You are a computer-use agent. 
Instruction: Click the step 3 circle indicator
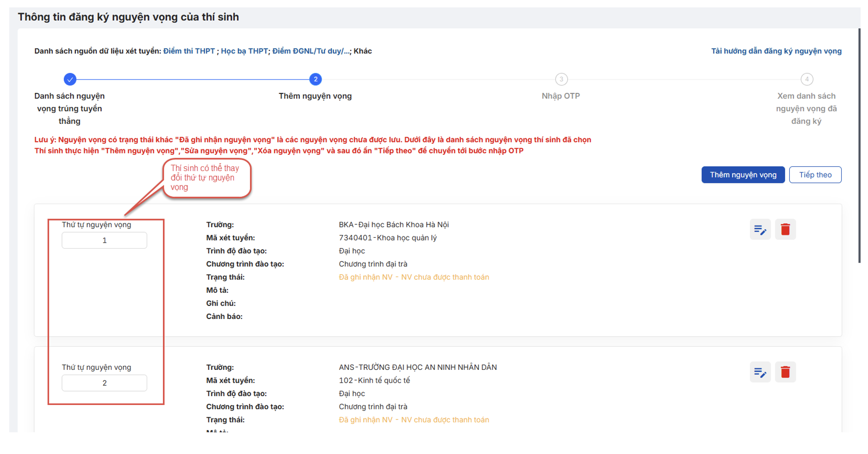(561, 80)
